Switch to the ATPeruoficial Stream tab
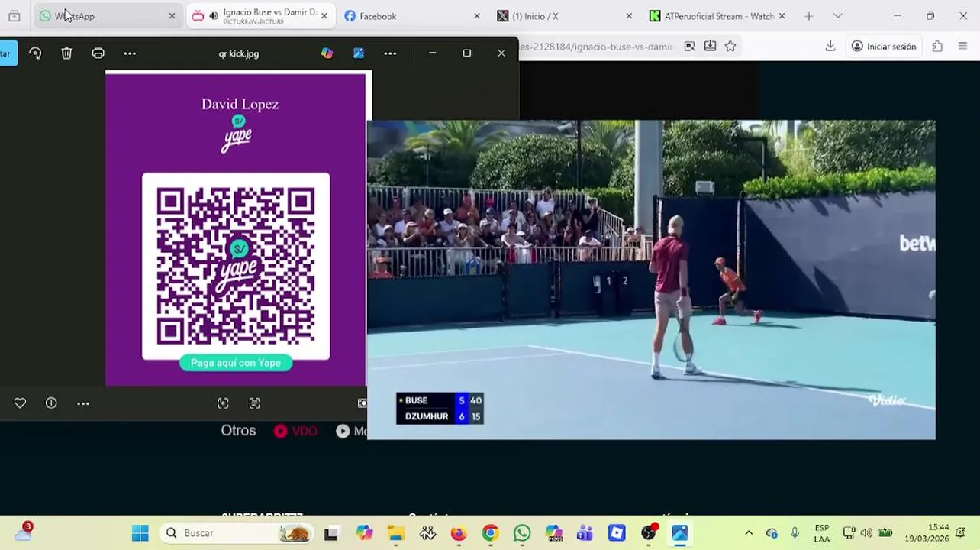Viewport: 980px width, 550px height. click(x=717, y=16)
